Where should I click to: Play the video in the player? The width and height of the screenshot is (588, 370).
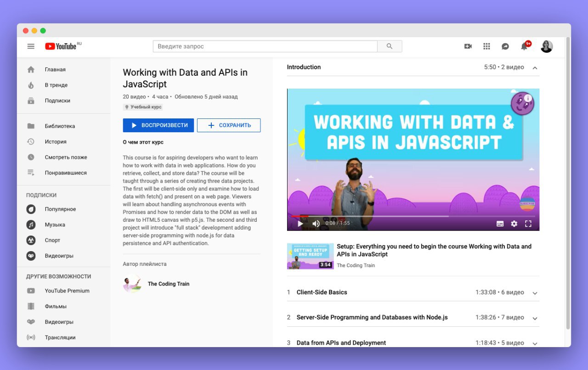tap(300, 224)
